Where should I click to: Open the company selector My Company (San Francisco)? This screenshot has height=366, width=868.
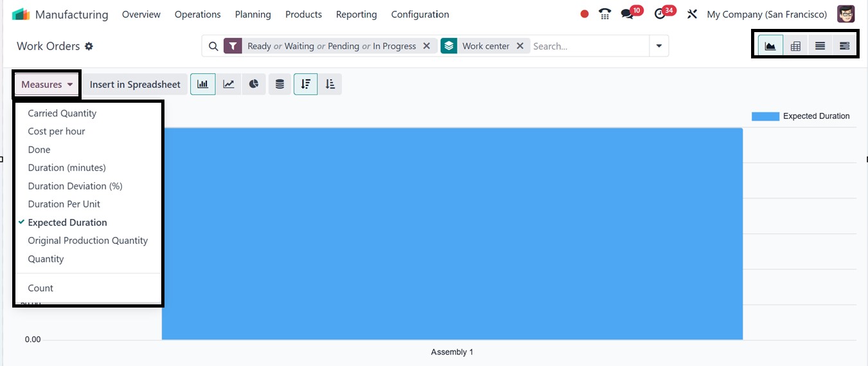click(766, 14)
